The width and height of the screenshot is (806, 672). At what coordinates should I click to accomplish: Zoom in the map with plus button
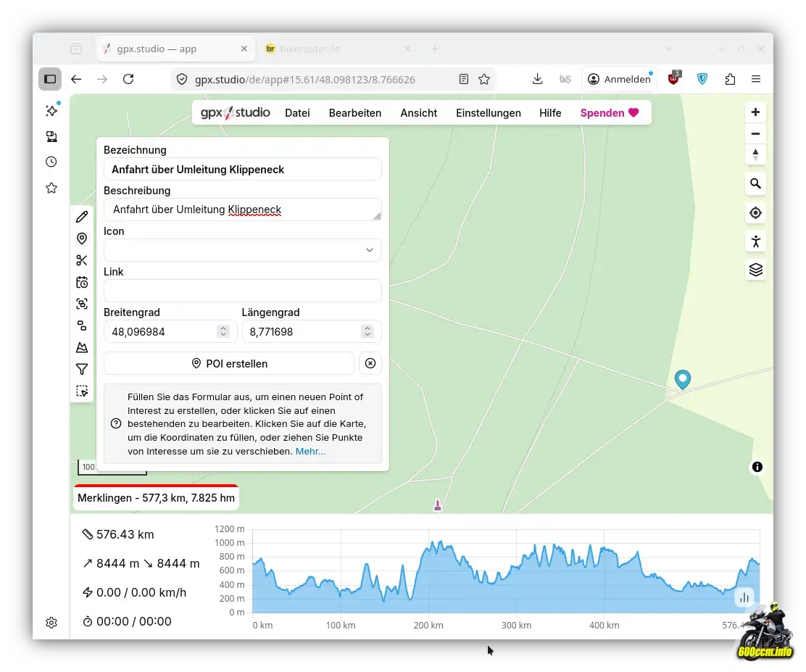click(755, 112)
